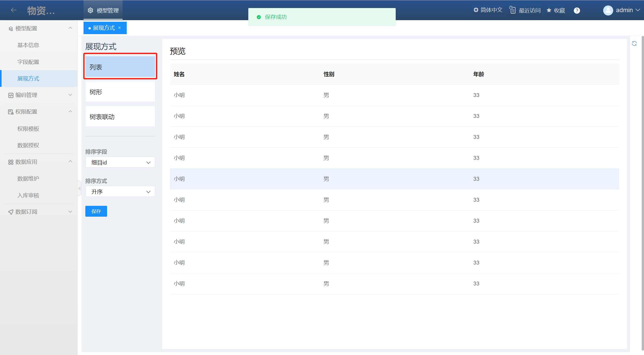Open the 排序字段 dropdown showing 细目id
The width and height of the screenshot is (644, 355).
pyautogui.click(x=120, y=162)
